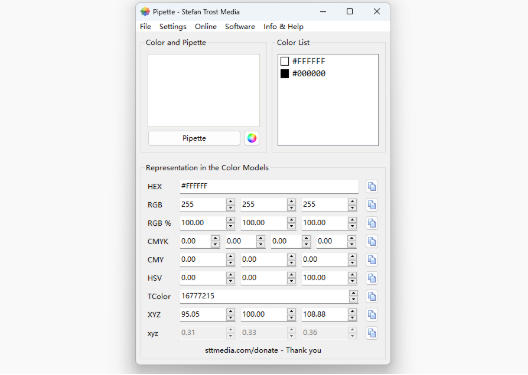Viewport: 528px width, 375px height.
Task: Increase the RGB green value stepper
Action: pos(291,201)
